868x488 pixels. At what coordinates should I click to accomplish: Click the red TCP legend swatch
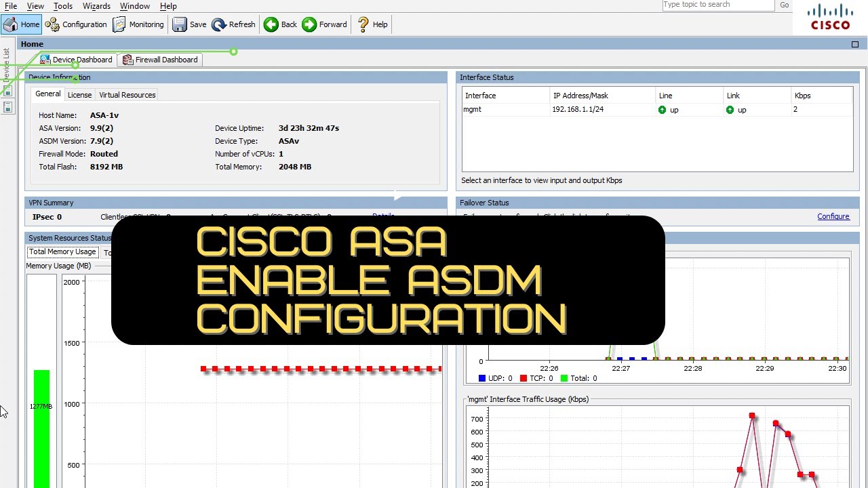[x=523, y=378]
